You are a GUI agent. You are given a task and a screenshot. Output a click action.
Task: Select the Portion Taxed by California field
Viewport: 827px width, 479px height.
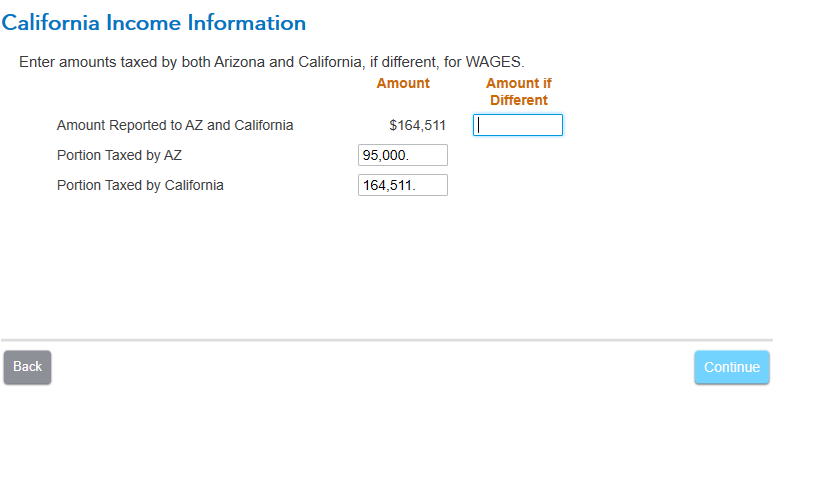tap(402, 185)
